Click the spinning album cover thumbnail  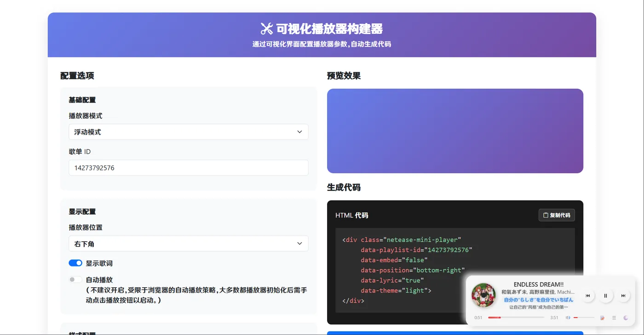click(484, 295)
